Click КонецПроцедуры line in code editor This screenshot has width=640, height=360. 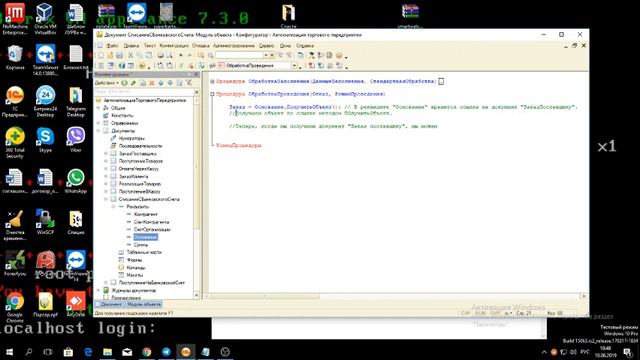(x=239, y=145)
